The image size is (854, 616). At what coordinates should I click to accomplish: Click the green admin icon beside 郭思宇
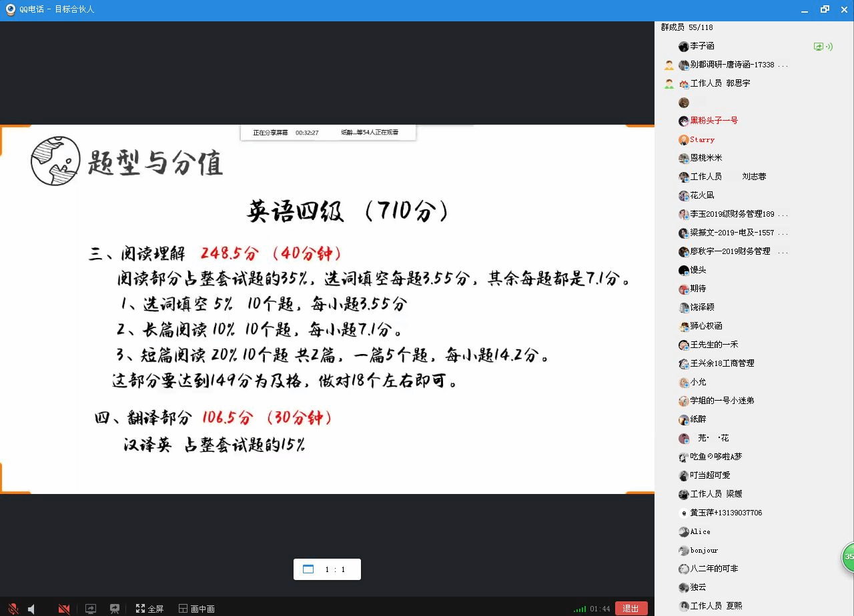click(x=669, y=84)
